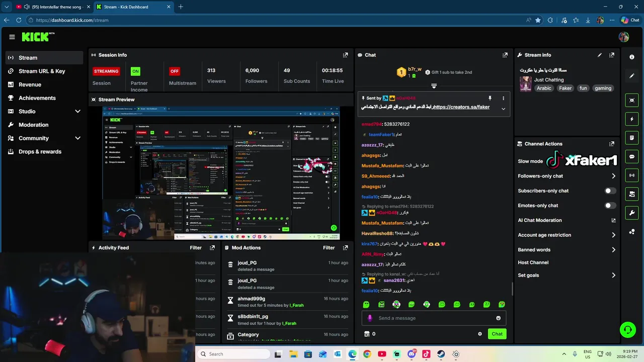Click the wrench icon in right sidebar
644x362 pixels.
click(x=632, y=213)
